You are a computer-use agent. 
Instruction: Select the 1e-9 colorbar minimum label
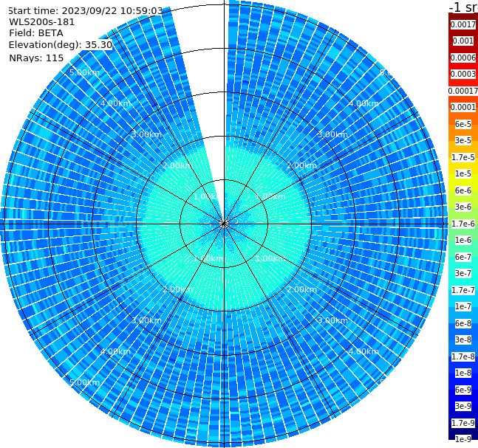(463, 439)
